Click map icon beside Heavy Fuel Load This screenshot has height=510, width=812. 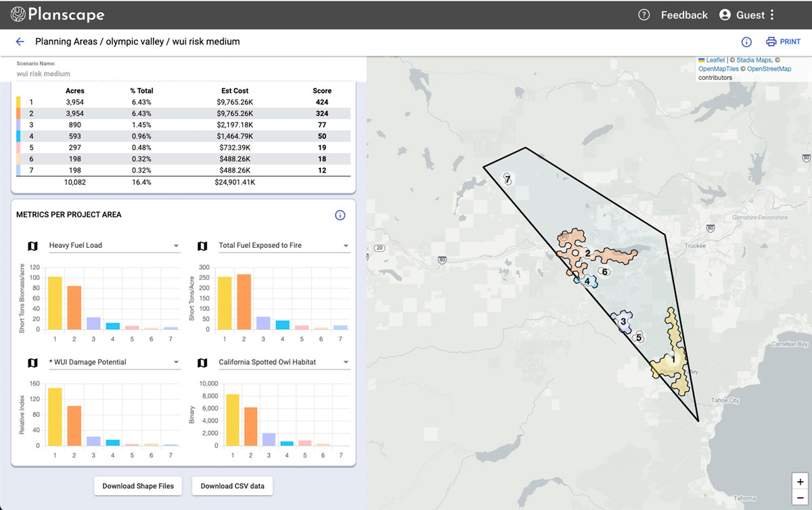pyautogui.click(x=32, y=245)
